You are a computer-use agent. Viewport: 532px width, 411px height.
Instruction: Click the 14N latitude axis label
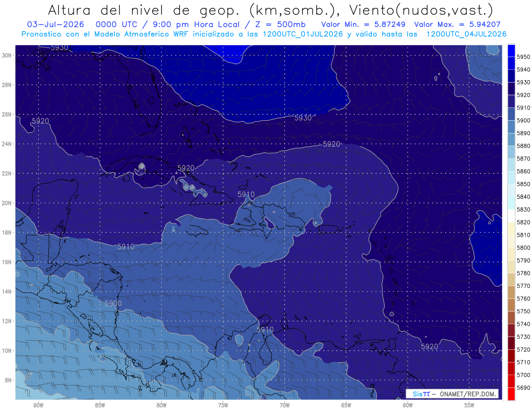[7, 291]
